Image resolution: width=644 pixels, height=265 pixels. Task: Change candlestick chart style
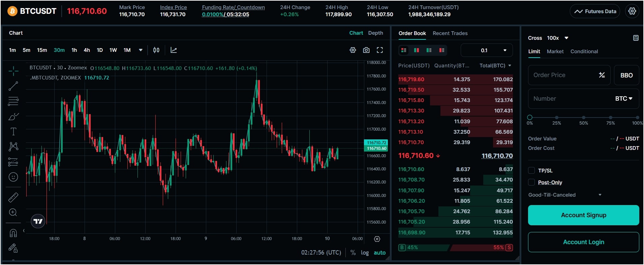156,50
